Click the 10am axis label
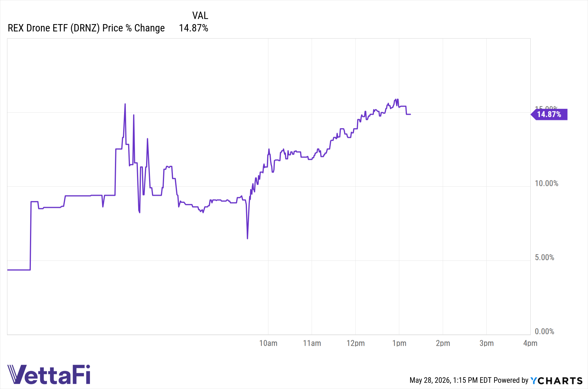588x389 pixels. [x=268, y=343]
